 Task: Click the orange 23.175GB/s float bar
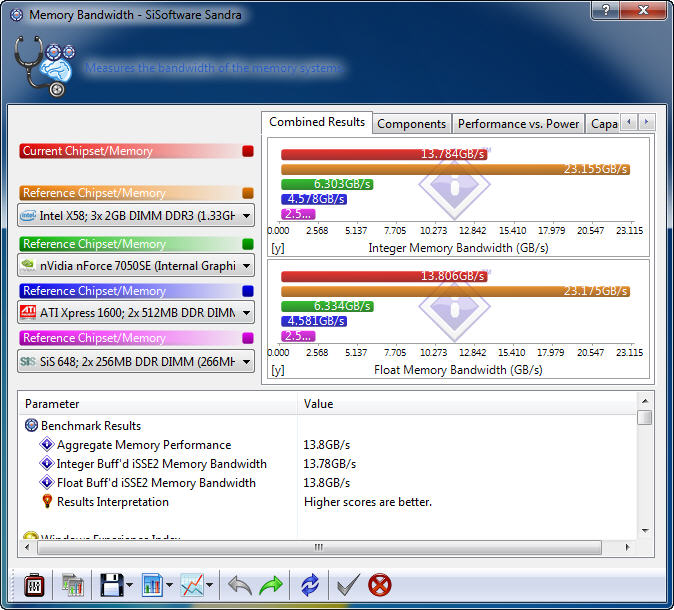click(x=455, y=291)
